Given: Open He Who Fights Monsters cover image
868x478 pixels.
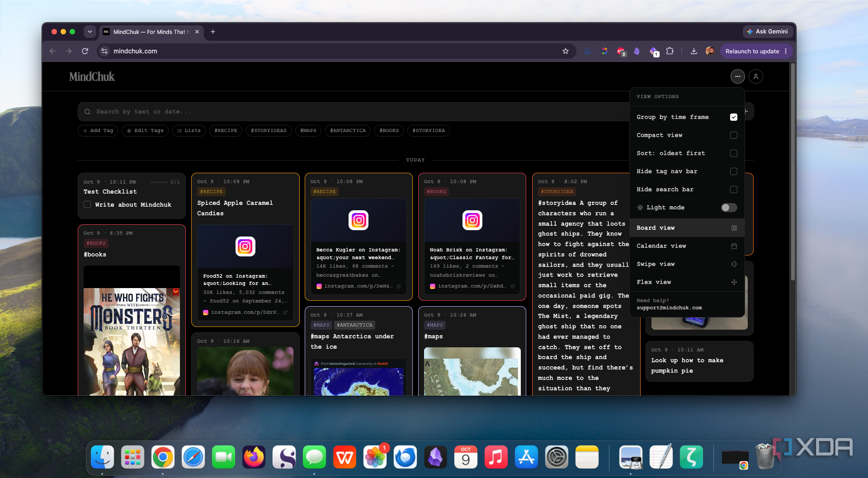Looking at the screenshot, I should 132,331.
